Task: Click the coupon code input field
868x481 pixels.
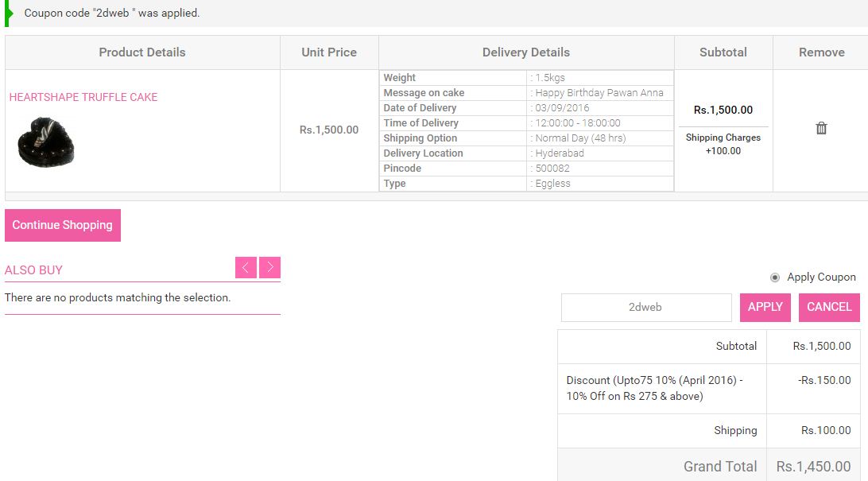Action: click(x=645, y=307)
